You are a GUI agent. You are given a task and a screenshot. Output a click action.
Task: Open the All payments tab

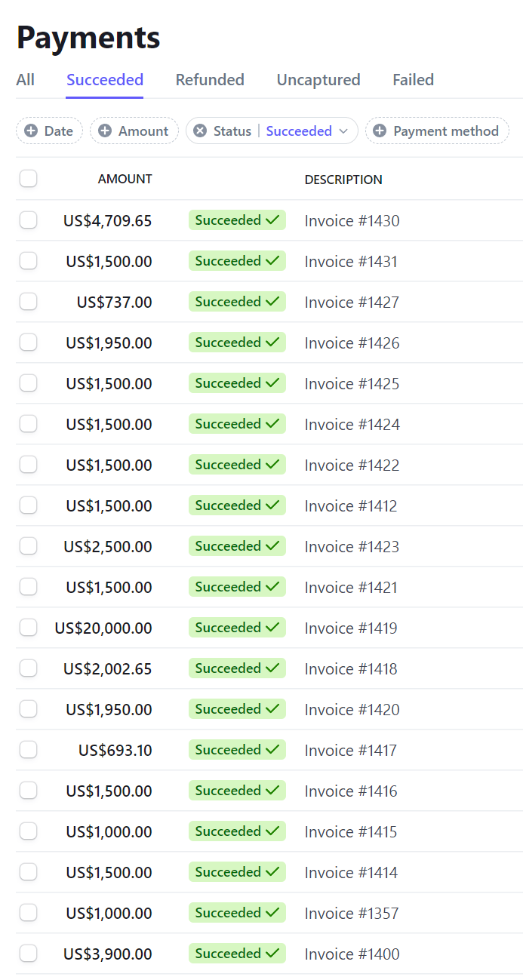coord(25,80)
